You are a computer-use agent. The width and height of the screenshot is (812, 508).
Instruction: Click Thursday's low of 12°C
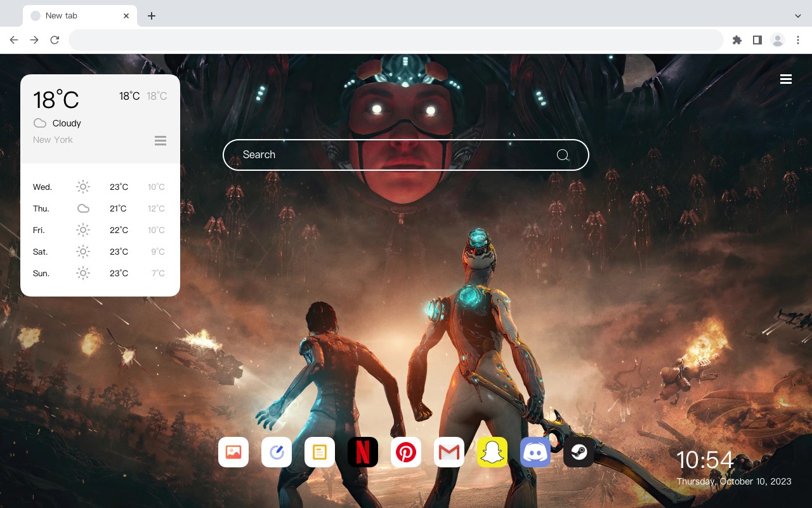click(156, 209)
